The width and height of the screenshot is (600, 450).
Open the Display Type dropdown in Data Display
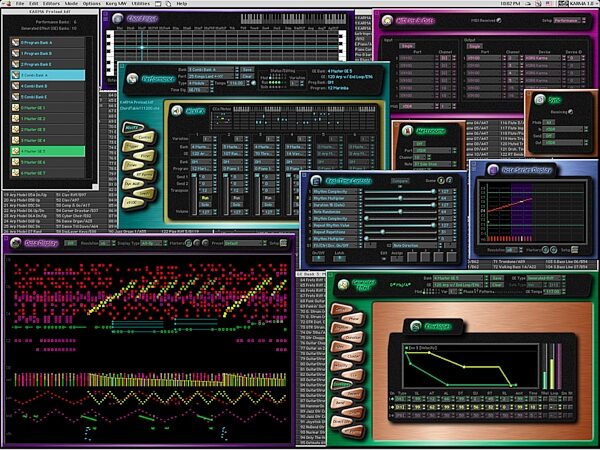153,243
